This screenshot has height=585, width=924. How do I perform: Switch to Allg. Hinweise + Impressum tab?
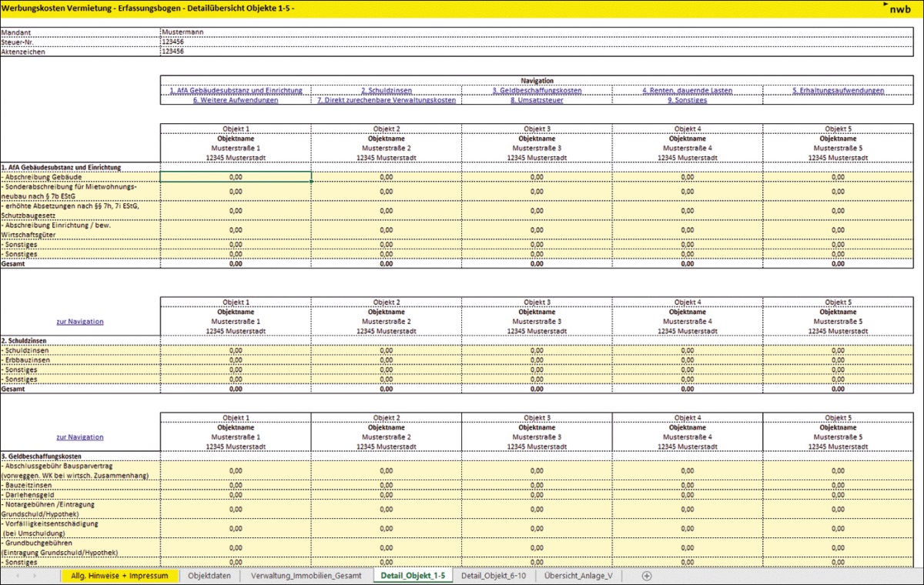click(x=119, y=576)
